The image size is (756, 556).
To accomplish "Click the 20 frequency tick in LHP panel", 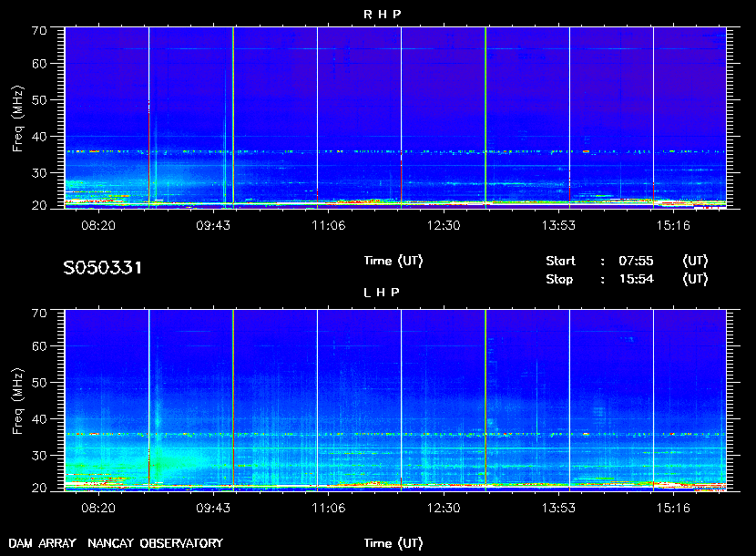I will 39,489.
